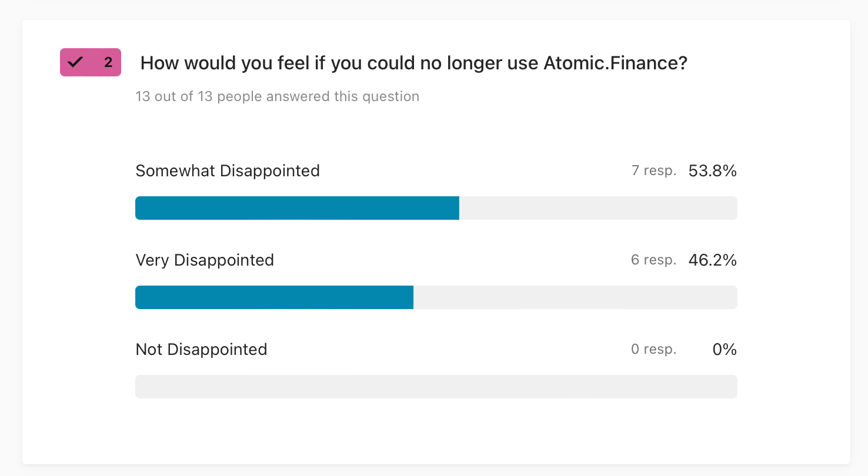Click the 0% percentage value

pyautogui.click(x=725, y=350)
